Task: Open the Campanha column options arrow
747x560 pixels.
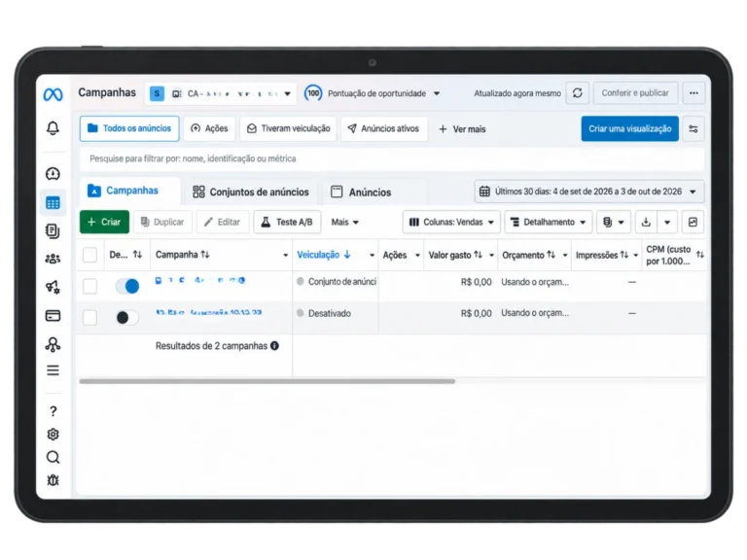Action: click(x=285, y=256)
